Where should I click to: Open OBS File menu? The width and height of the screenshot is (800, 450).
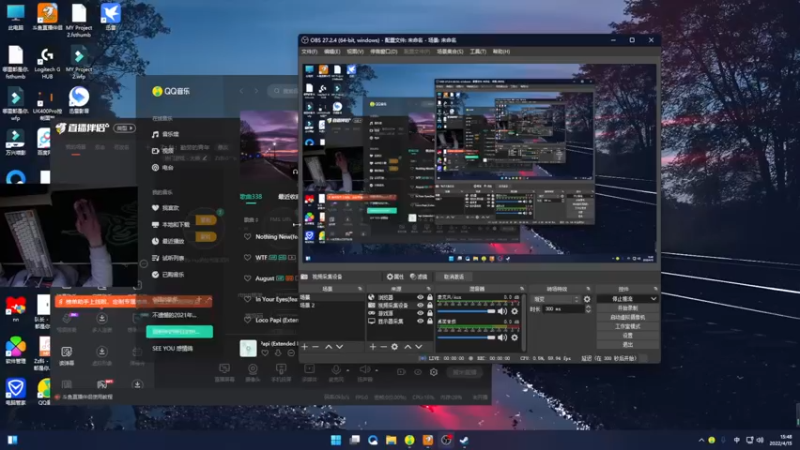coord(309,52)
